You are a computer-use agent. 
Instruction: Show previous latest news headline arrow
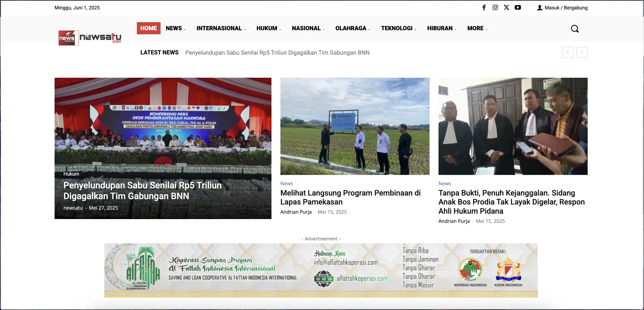tap(568, 52)
